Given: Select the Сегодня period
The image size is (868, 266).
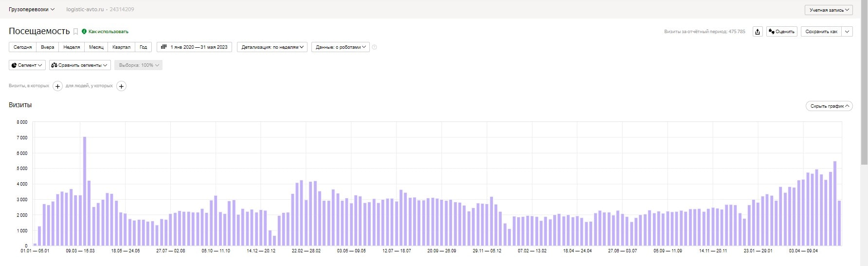Looking at the screenshot, I should tap(22, 47).
